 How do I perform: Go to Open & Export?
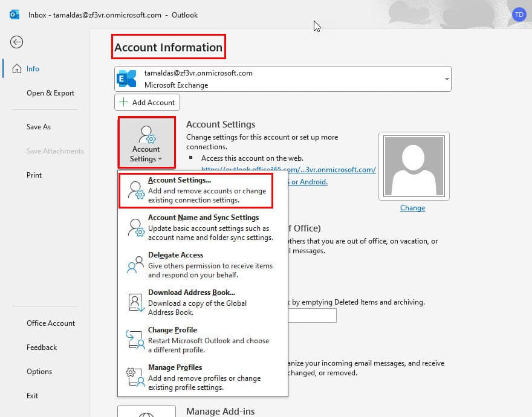[50, 93]
